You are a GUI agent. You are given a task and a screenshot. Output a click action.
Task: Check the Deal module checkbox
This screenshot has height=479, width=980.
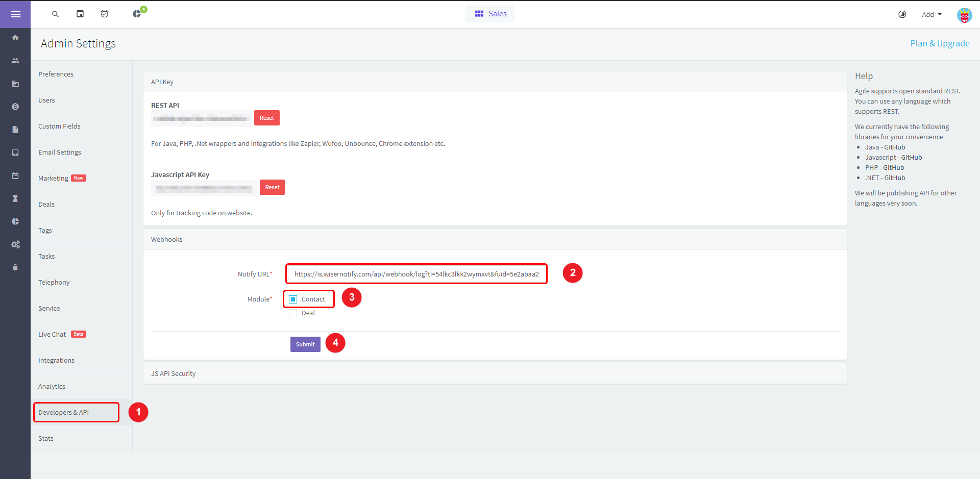pos(293,313)
